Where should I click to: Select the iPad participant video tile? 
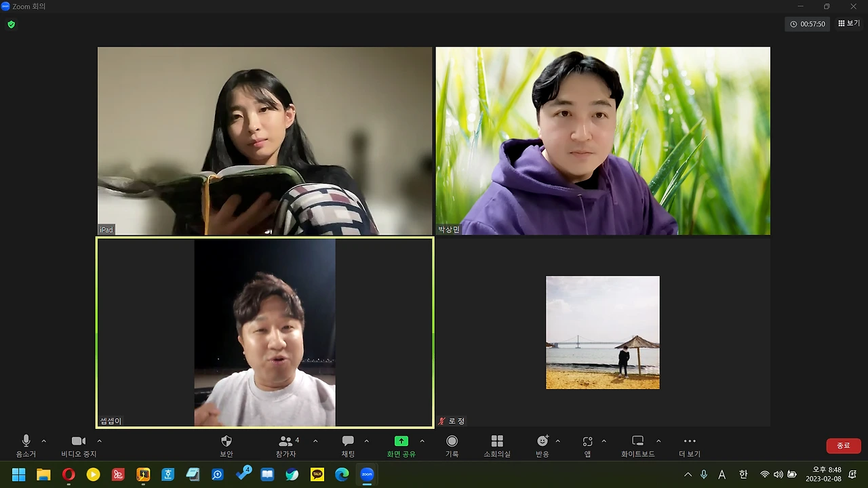click(264, 141)
